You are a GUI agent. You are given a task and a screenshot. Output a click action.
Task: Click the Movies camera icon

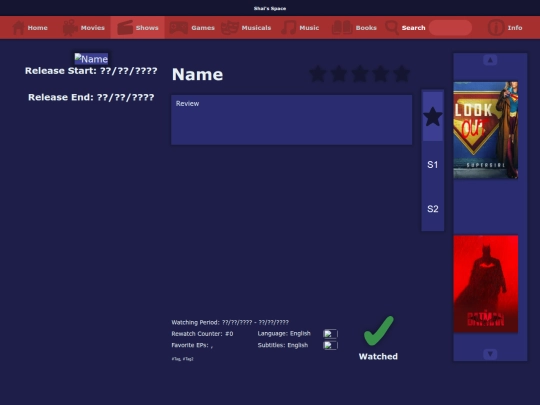pyautogui.click(x=70, y=28)
